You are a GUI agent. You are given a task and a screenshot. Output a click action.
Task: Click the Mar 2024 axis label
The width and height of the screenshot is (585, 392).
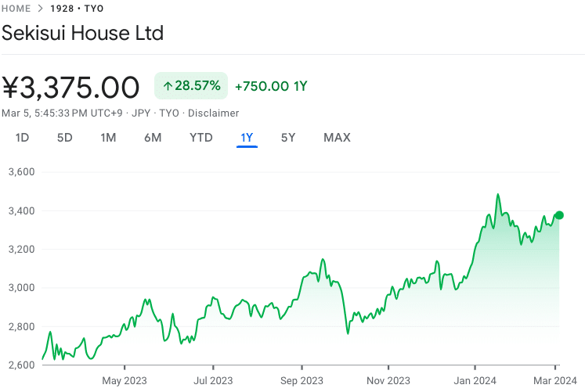tap(554, 380)
